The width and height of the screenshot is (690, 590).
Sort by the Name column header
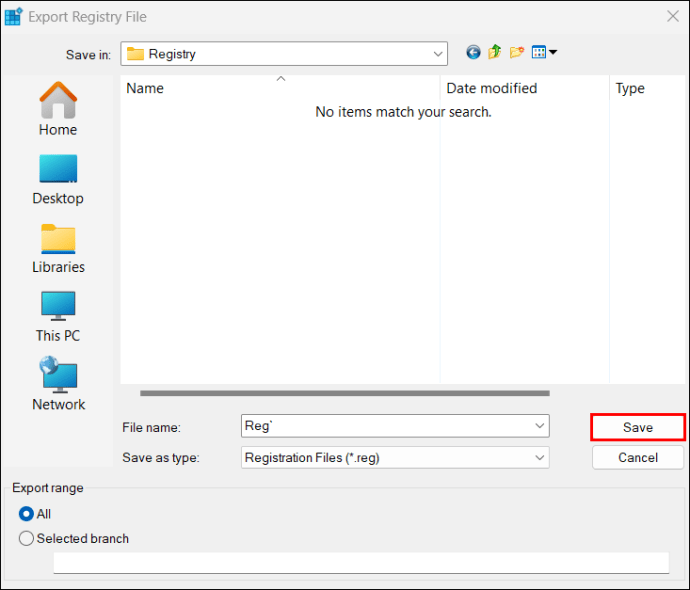click(x=280, y=88)
